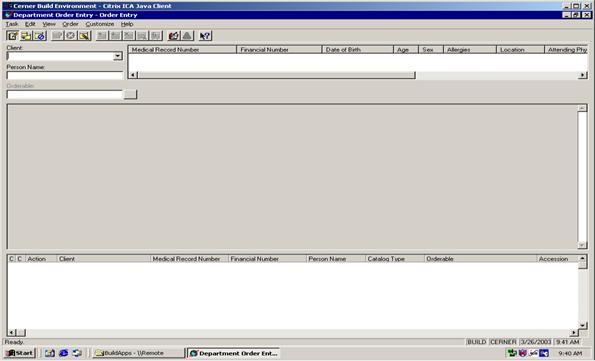Open the Client dropdown list

coord(118,56)
